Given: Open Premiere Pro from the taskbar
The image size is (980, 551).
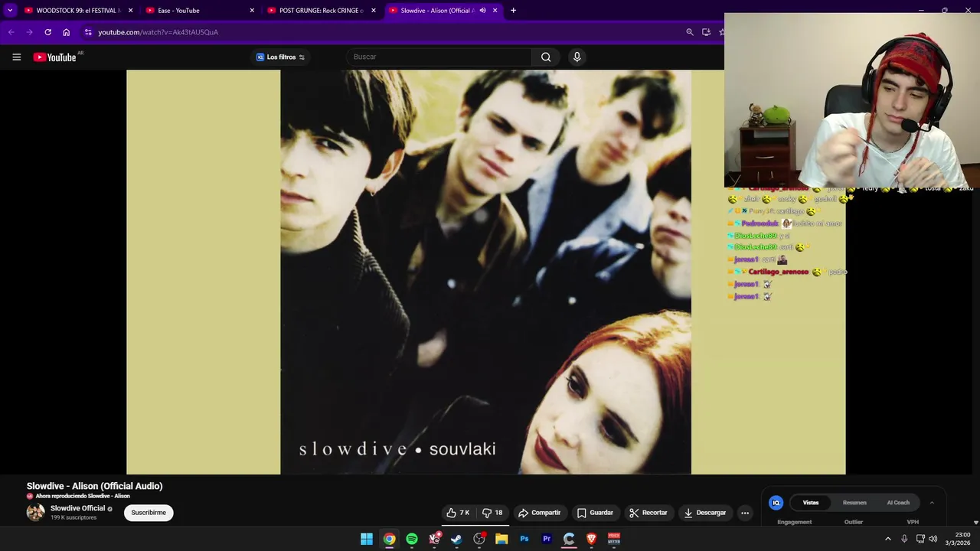Looking at the screenshot, I should pos(547,539).
